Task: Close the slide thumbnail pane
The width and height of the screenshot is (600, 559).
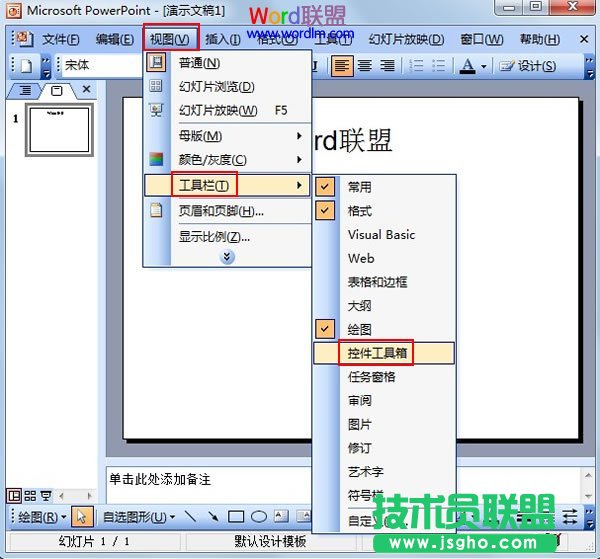Action: (x=86, y=90)
